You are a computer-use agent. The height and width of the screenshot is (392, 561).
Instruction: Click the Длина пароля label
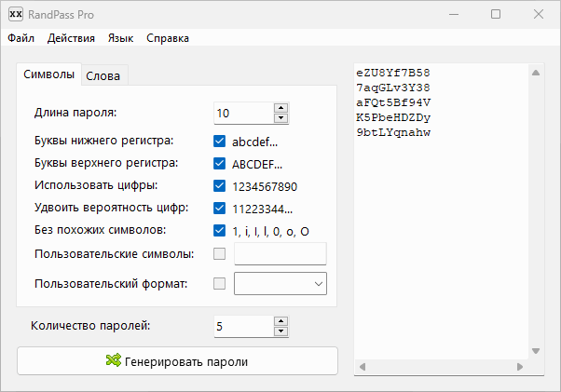75,113
